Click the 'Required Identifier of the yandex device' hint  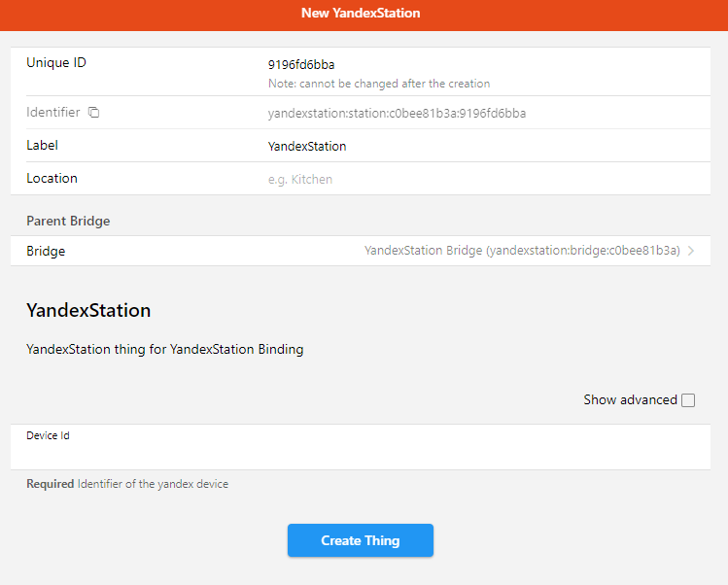pyautogui.click(x=127, y=484)
